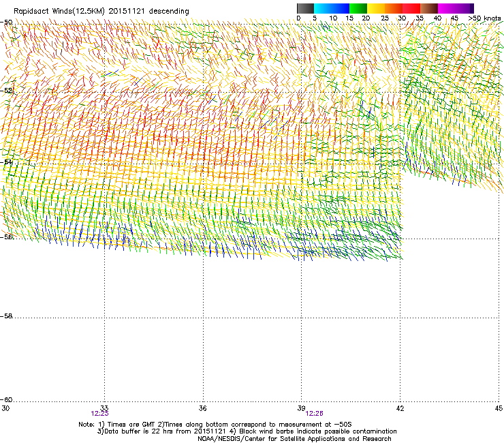Click the purple '12:25' time marker
Screen dimensions: 504x443
pyautogui.click(x=99, y=414)
